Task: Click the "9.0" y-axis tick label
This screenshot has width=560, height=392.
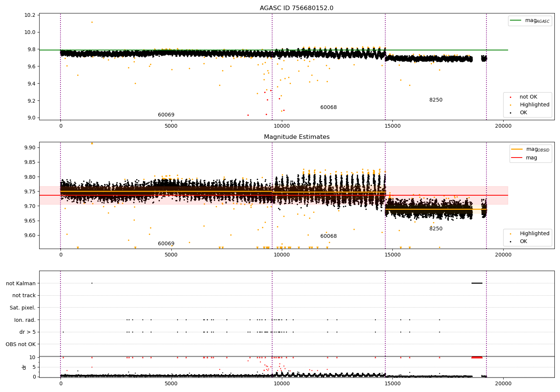Action: point(31,118)
